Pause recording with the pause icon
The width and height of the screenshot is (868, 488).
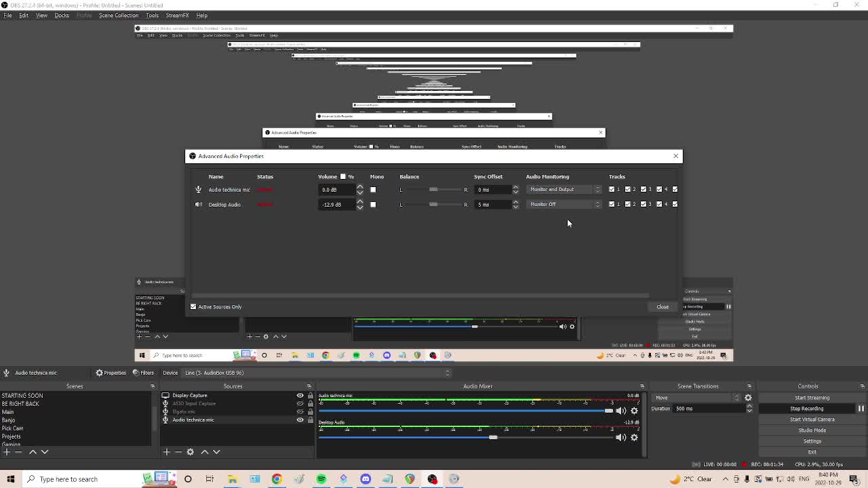coord(861,409)
